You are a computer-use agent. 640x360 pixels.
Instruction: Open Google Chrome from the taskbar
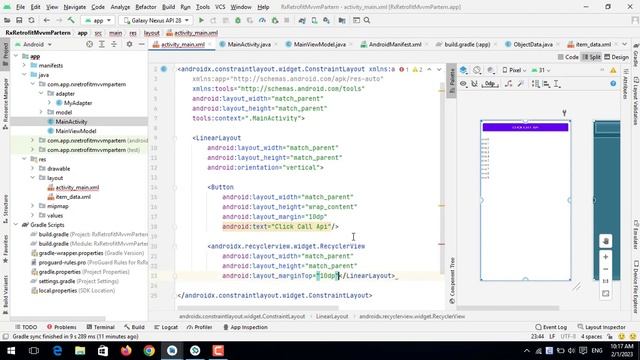pos(149,351)
